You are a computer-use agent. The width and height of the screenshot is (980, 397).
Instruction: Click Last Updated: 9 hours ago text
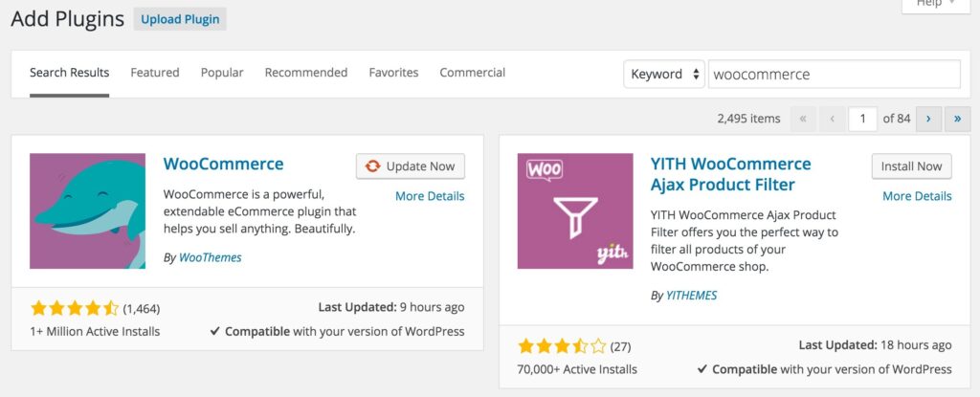pyautogui.click(x=391, y=307)
